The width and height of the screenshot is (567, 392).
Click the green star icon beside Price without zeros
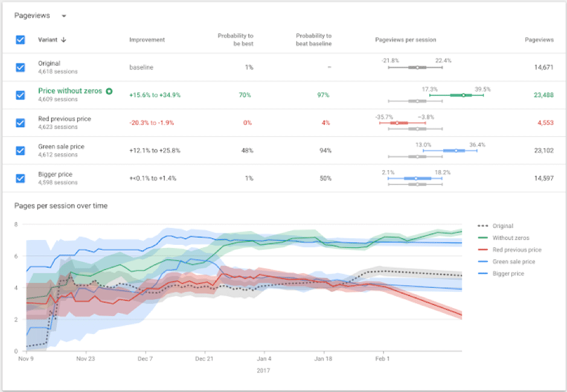point(109,91)
